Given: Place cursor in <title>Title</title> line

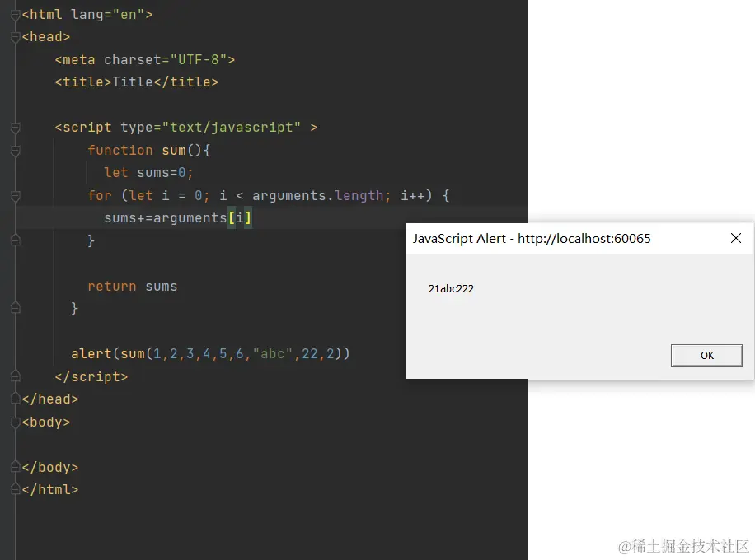Looking at the screenshot, I should [x=136, y=82].
